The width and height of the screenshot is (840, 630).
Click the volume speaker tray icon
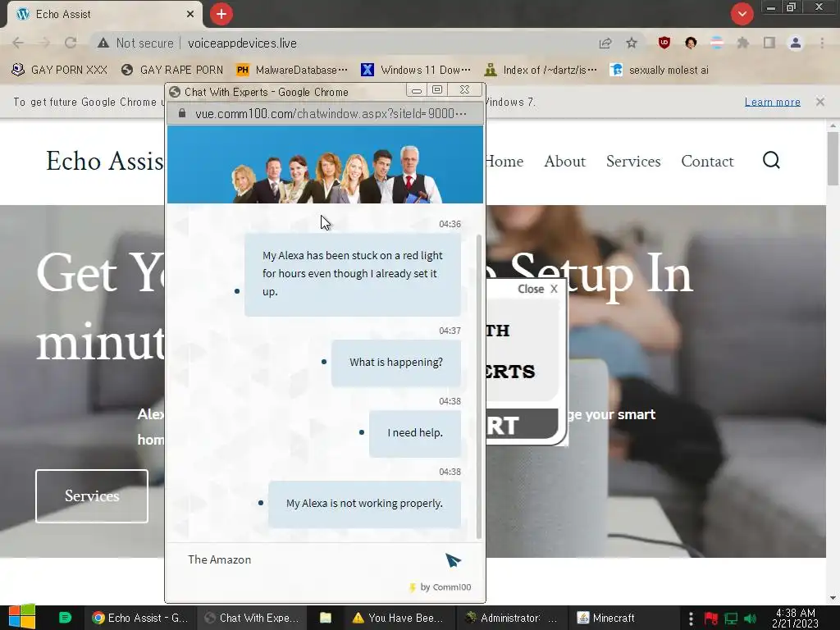pos(750,619)
